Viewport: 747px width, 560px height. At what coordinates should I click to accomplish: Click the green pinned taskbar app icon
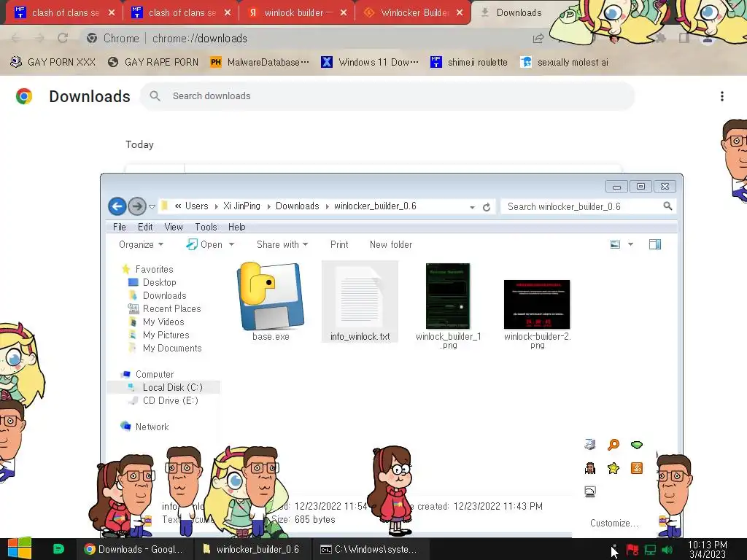pos(58,549)
